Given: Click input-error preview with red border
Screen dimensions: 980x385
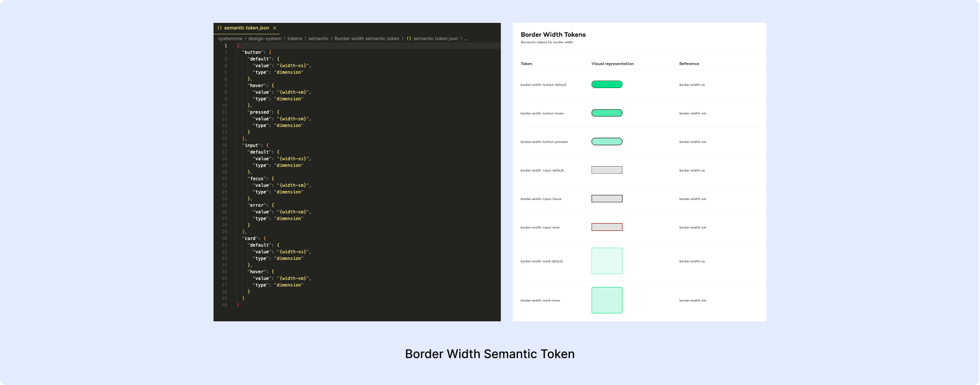Looking at the screenshot, I should tap(607, 227).
